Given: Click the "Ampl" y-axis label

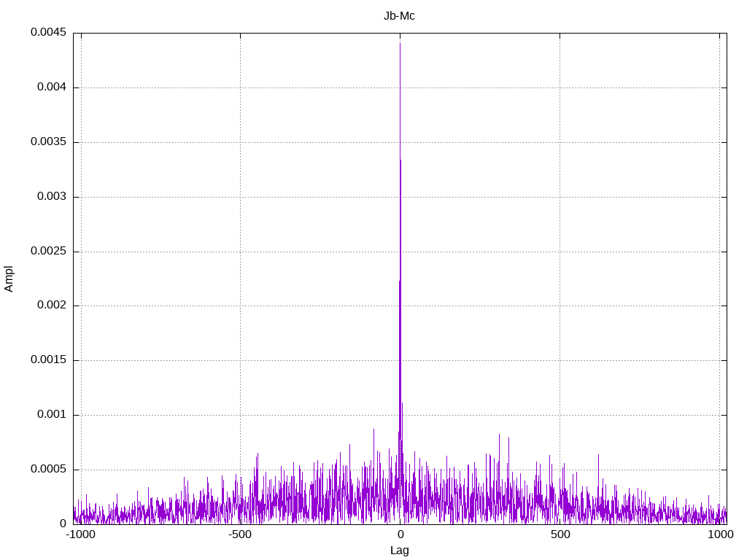Looking at the screenshot, I should point(9,279).
